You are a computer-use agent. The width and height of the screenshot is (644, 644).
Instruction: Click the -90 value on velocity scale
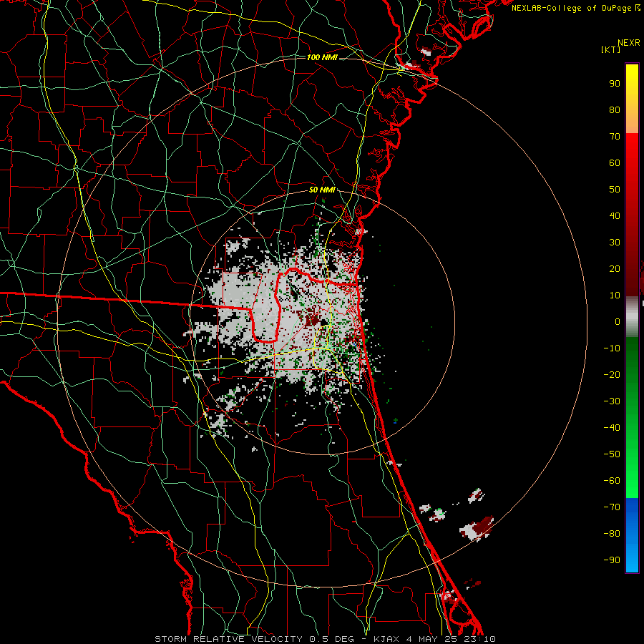[x=612, y=560]
